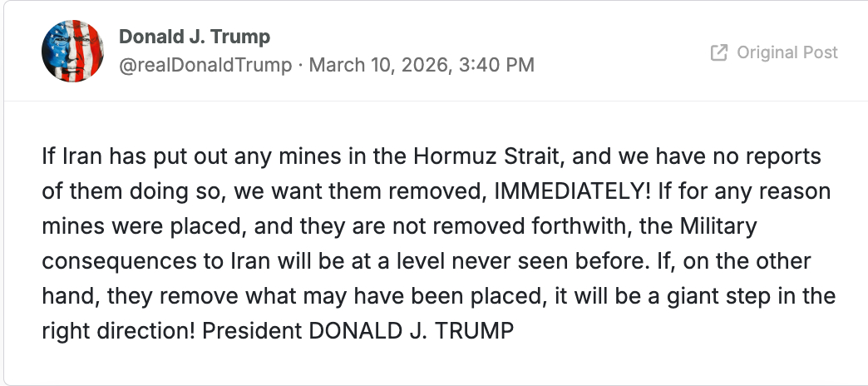Viewport: 868px width, 386px height.
Task: Open the Original Post link
Action: pyautogui.click(x=787, y=53)
